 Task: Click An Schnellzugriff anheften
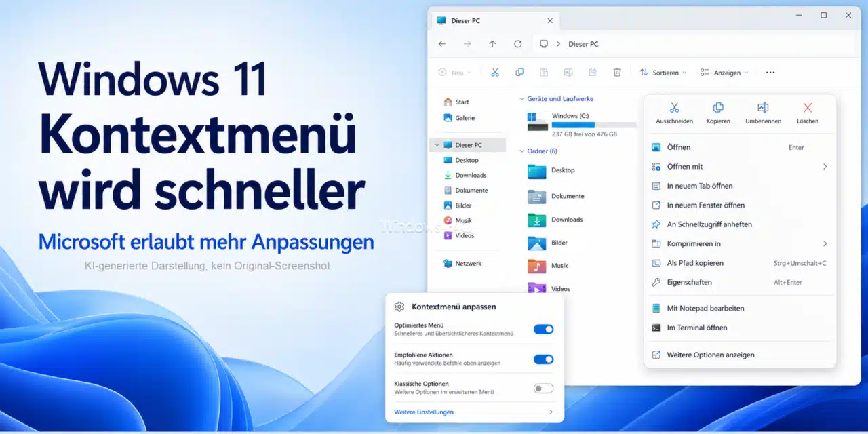click(740, 224)
